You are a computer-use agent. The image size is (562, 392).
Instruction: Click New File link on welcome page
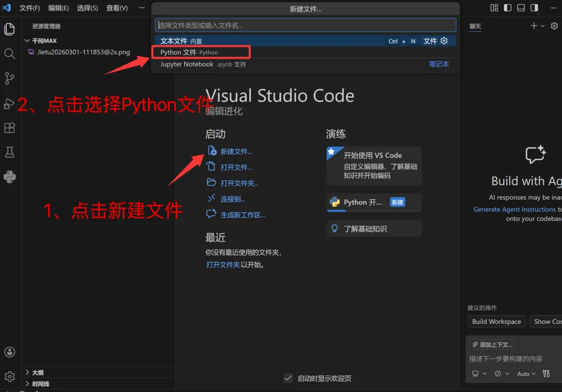236,151
